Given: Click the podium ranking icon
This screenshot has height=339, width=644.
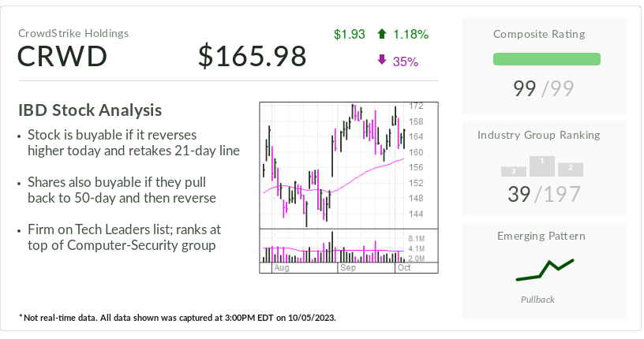Looking at the screenshot, I should point(542,166).
